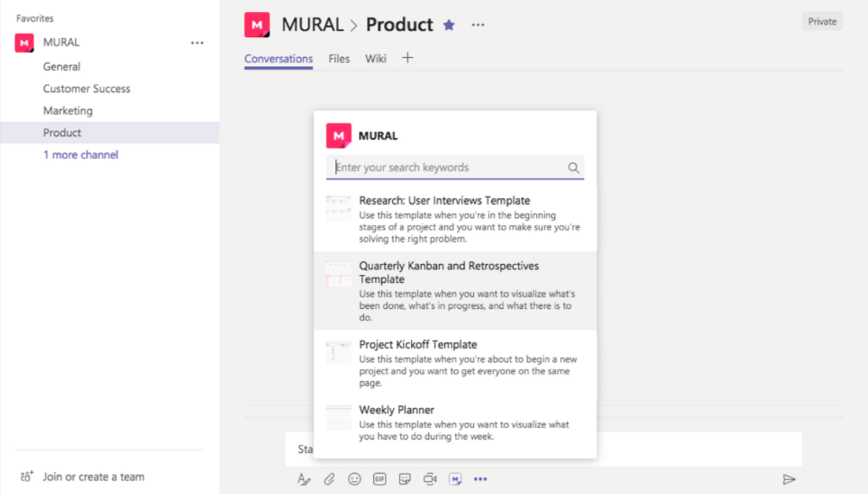Select the Product channel in sidebar
This screenshot has height=494, width=868.
pos(109,132)
